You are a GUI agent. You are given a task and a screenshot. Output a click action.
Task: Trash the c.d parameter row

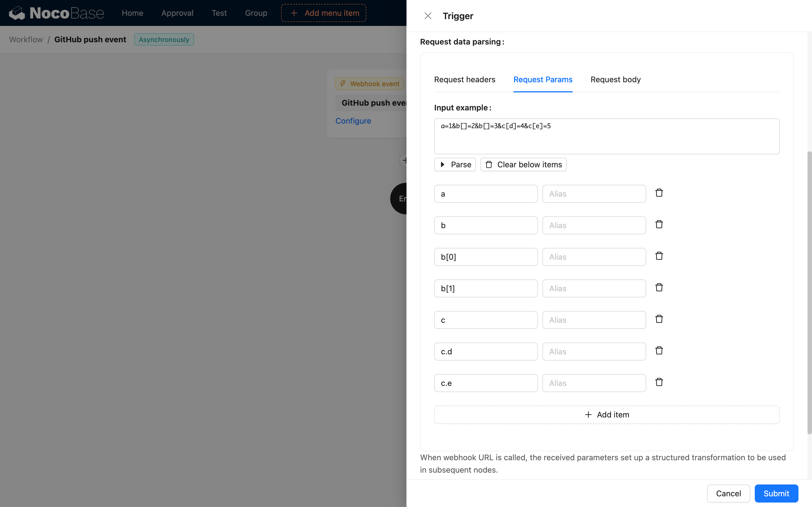click(659, 350)
